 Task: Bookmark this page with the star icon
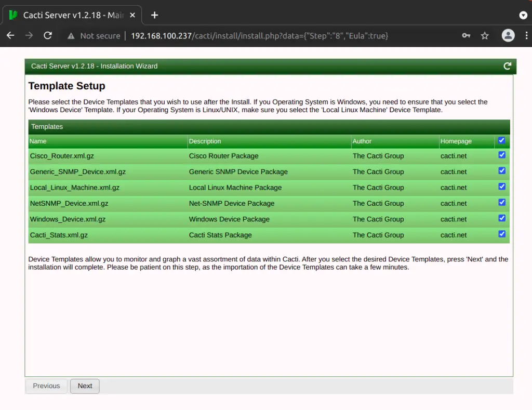coord(484,36)
